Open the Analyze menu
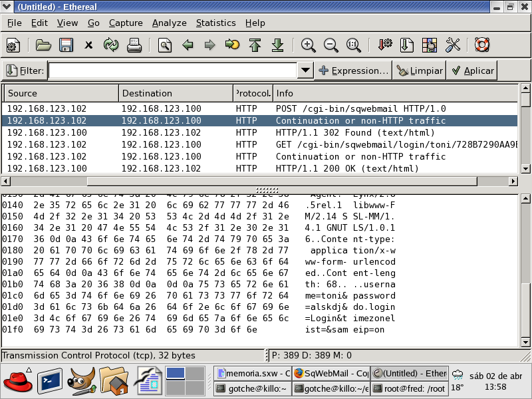The image size is (532, 399). [170, 23]
